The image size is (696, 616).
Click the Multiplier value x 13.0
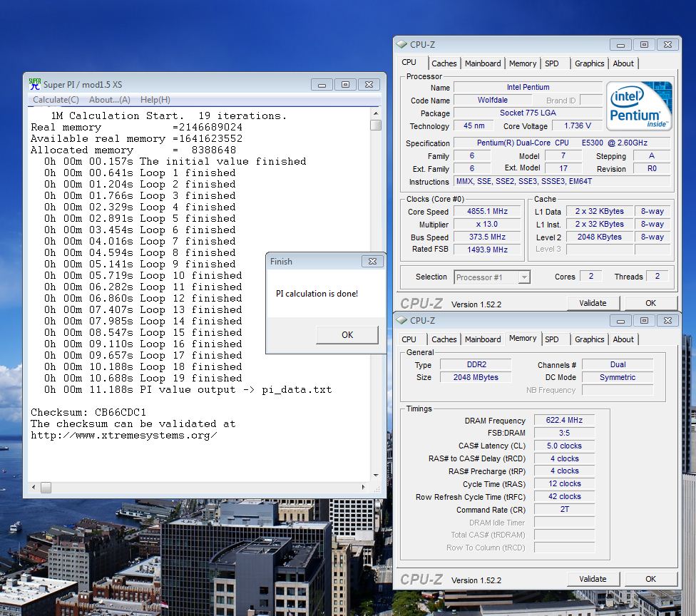pos(487,224)
